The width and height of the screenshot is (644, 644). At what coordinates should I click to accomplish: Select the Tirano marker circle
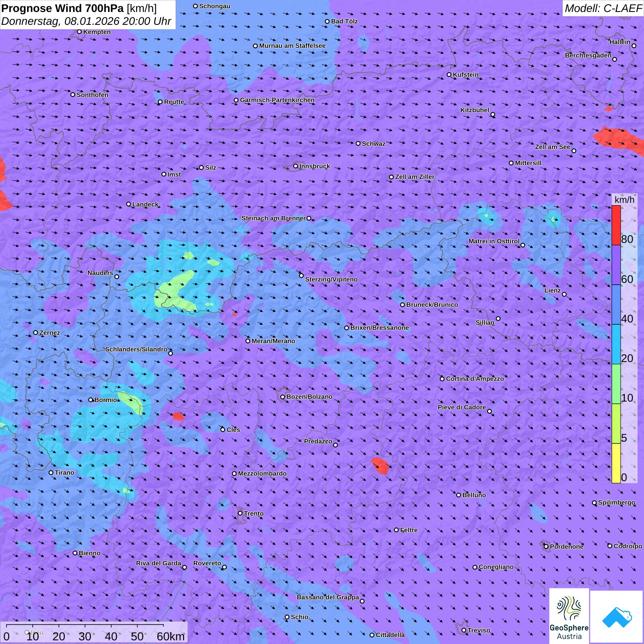click(51, 472)
